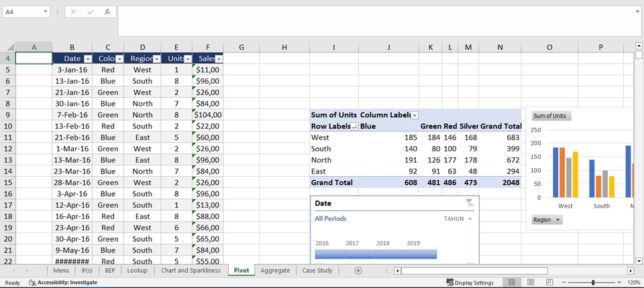Open the Insert Function fx dialog
This screenshot has width=644, height=288.
(107, 12)
